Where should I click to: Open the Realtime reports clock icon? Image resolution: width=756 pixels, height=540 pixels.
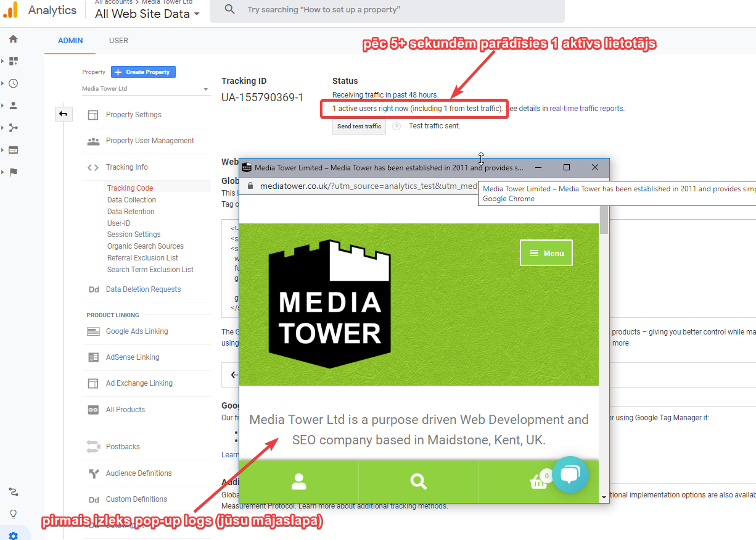click(x=13, y=83)
